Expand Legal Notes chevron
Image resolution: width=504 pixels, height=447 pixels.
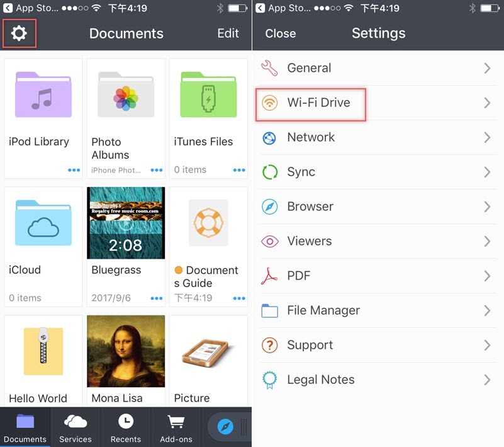(487, 380)
